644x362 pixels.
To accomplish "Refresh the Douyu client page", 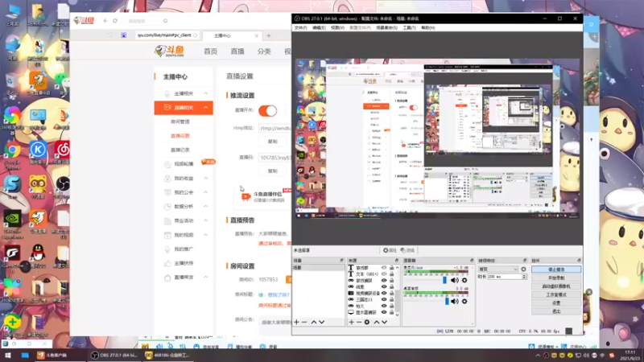I will coord(115,21).
